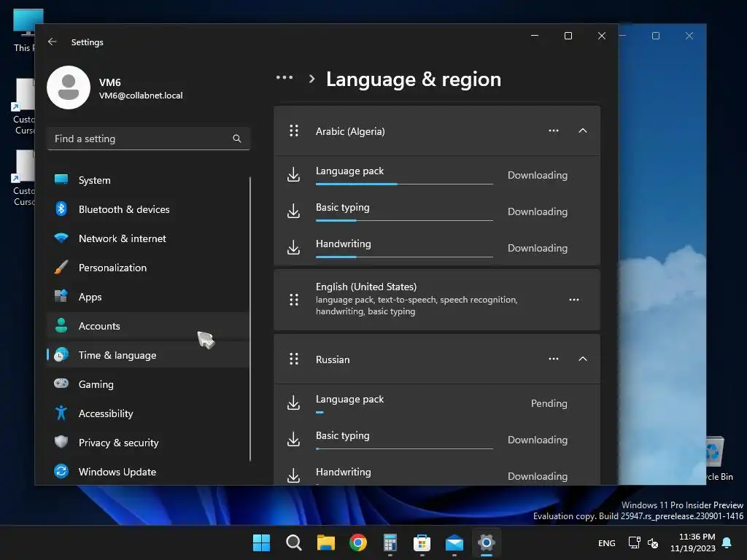Click the Russian Basic typing download icon
The width and height of the screenshot is (747, 560).
pos(294,439)
